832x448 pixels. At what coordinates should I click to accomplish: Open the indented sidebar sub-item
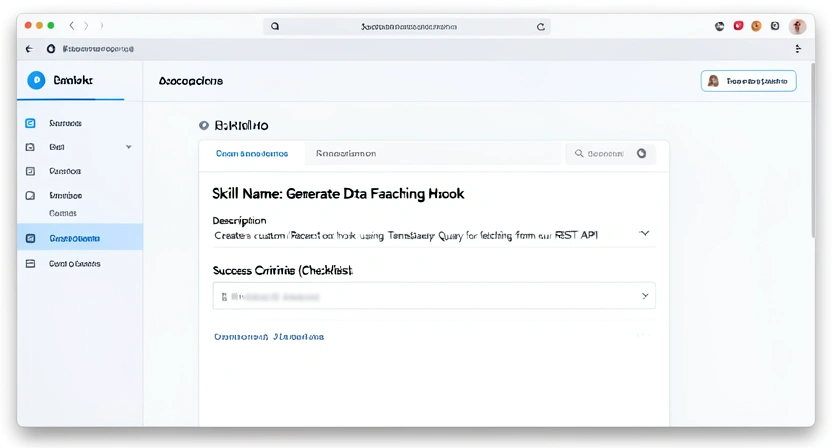click(x=63, y=213)
